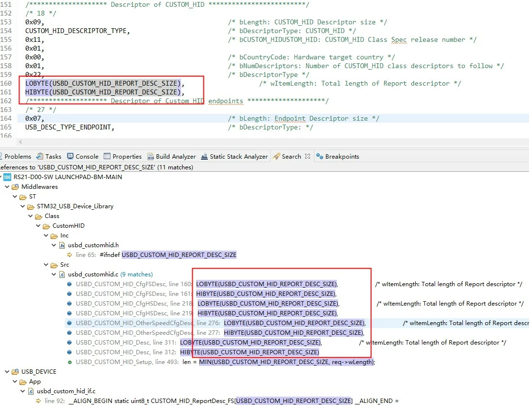
Task: Click the blue bullet of line 276 match
Action: [x=70, y=323]
